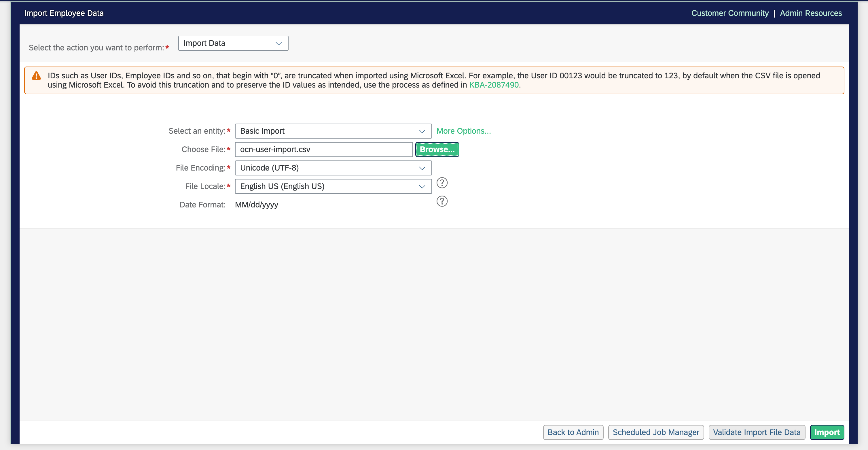Image resolution: width=868 pixels, height=450 pixels.
Task: Click the help icon beside Date Format
Action: 442,201
